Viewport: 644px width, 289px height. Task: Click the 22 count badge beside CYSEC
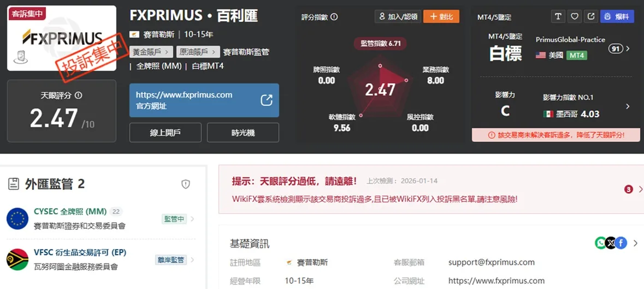tap(116, 212)
